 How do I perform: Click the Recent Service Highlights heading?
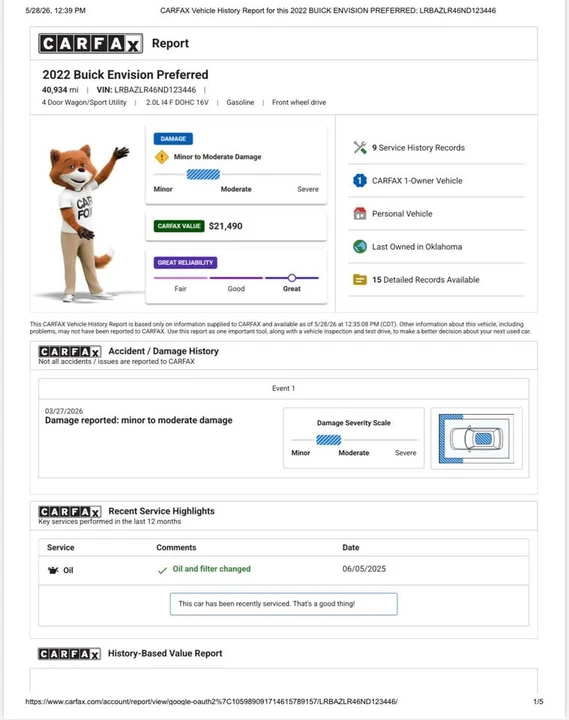(162, 511)
